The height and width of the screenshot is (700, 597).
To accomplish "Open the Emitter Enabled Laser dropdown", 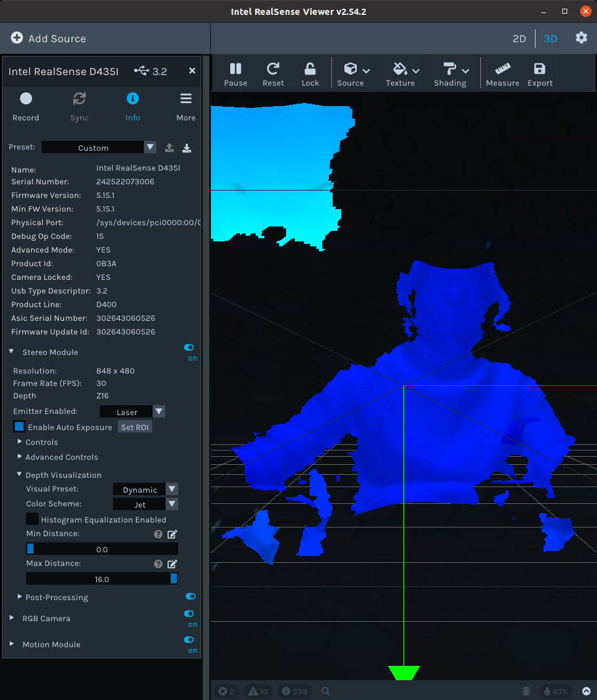I will click(x=132, y=411).
